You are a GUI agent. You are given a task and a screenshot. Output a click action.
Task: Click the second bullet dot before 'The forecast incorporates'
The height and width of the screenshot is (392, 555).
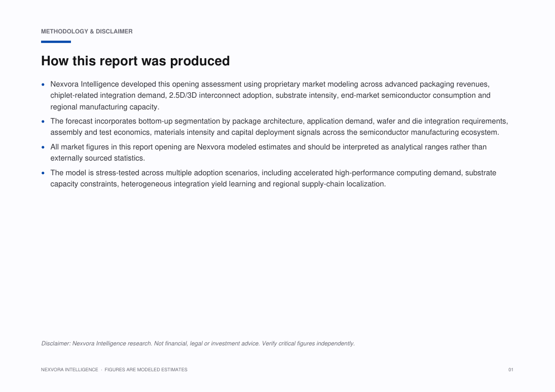coord(43,122)
